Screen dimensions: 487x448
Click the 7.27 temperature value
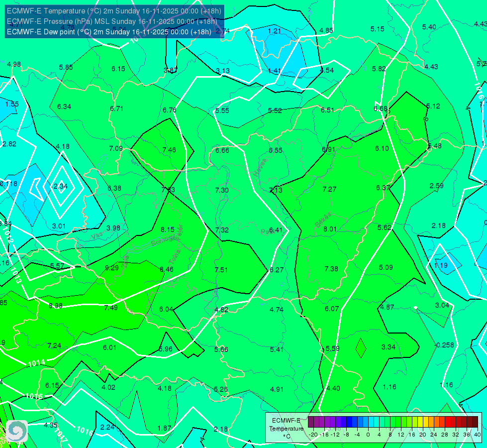coord(329,189)
